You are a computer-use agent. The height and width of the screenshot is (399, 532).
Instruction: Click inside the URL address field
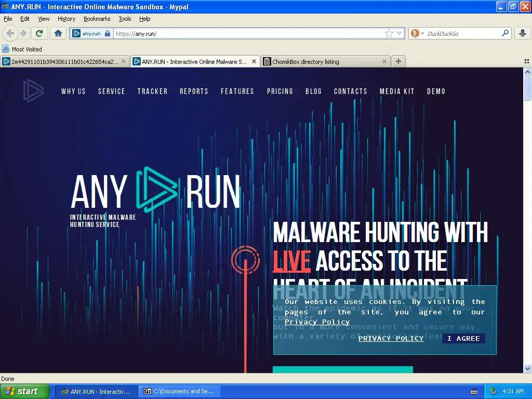(x=249, y=33)
